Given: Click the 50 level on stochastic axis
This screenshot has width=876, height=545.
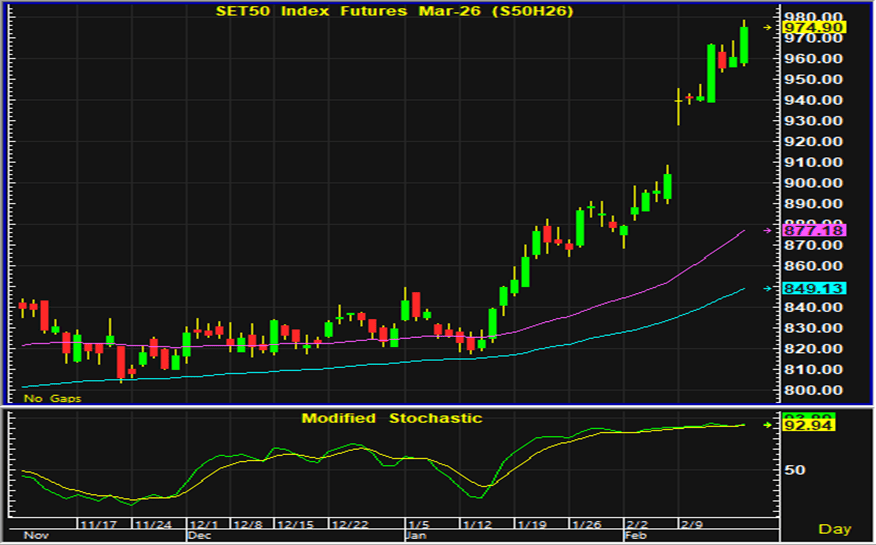Looking at the screenshot, I should click(794, 470).
